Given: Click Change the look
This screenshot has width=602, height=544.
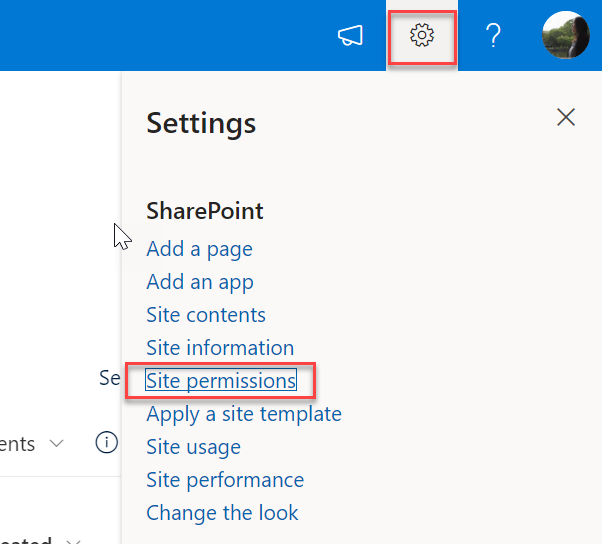Looking at the screenshot, I should pos(222,513).
